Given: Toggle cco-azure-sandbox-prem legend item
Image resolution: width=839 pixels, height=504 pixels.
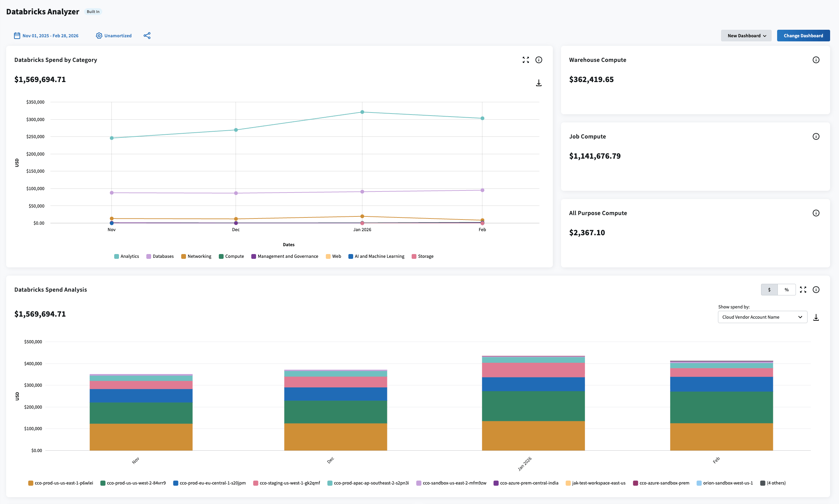Looking at the screenshot, I should pos(661,483).
